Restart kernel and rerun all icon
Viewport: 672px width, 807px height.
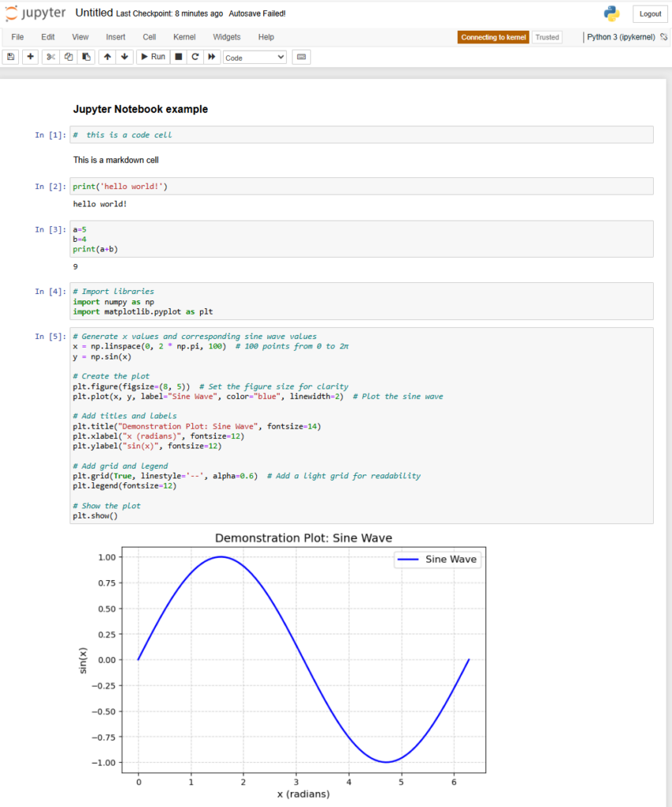[x=211, y=57]
